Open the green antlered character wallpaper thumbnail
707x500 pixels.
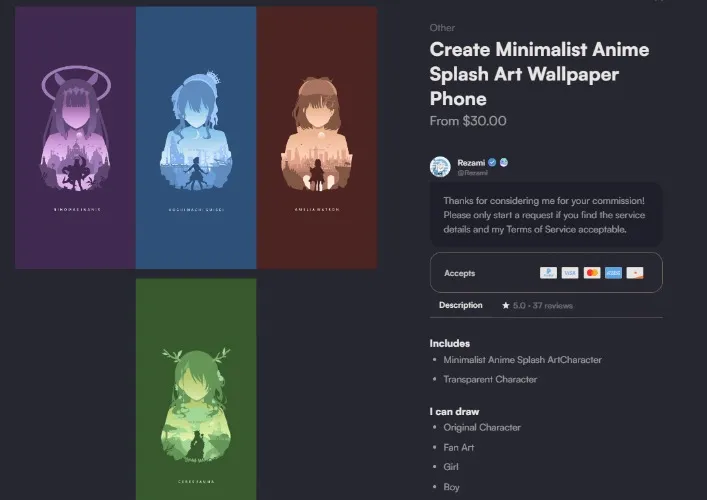tap(196, 389)
